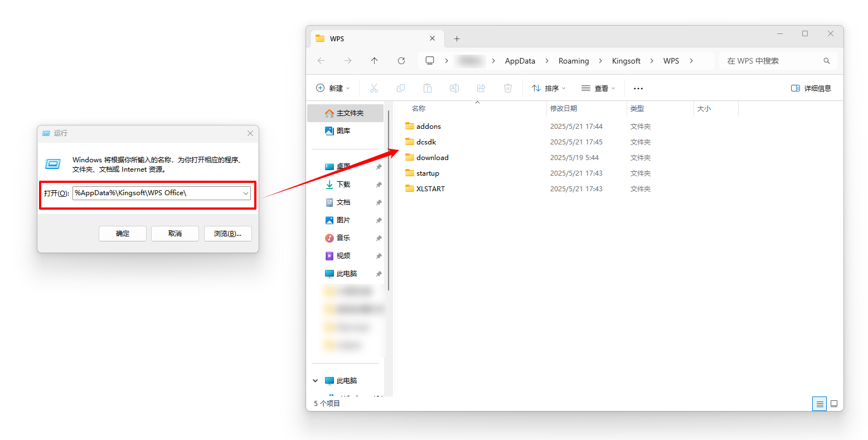Close the Run dialog with its X
The width and height of the screenshot is (868, 440).
(250, 133)
